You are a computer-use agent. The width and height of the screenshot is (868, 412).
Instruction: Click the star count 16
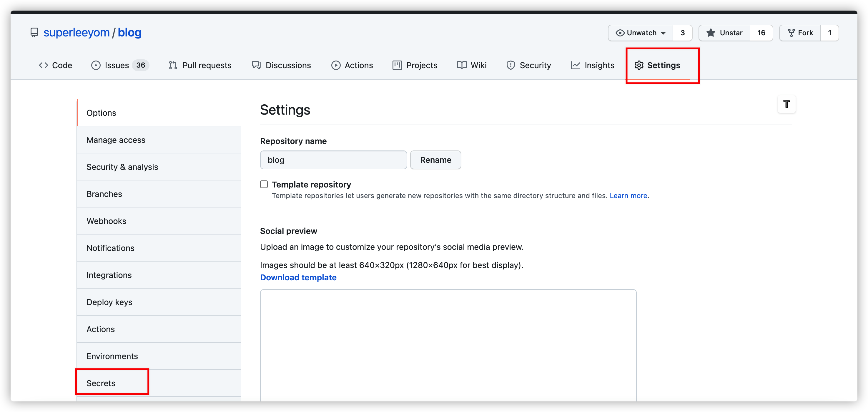pos(761,33)
